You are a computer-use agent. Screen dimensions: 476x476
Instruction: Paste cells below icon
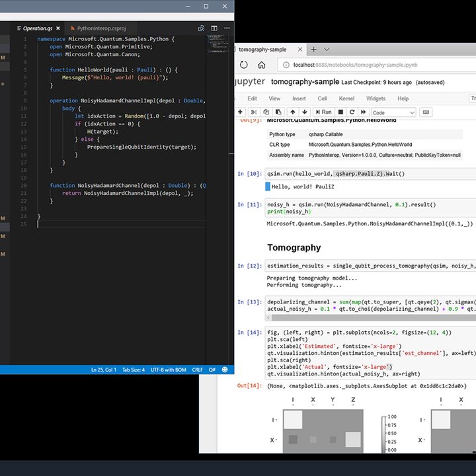(278, 112)
